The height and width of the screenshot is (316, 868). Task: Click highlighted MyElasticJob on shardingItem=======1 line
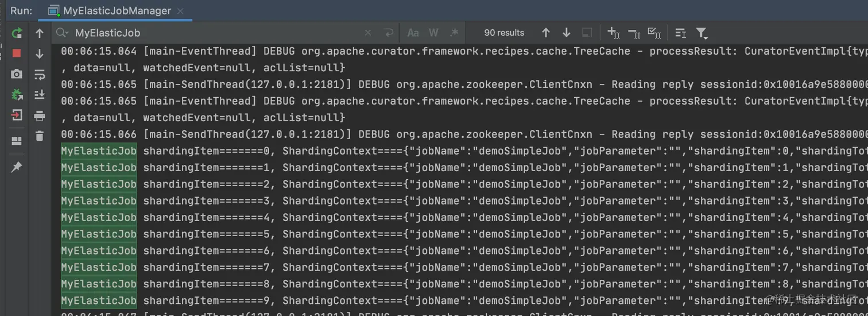99,168
